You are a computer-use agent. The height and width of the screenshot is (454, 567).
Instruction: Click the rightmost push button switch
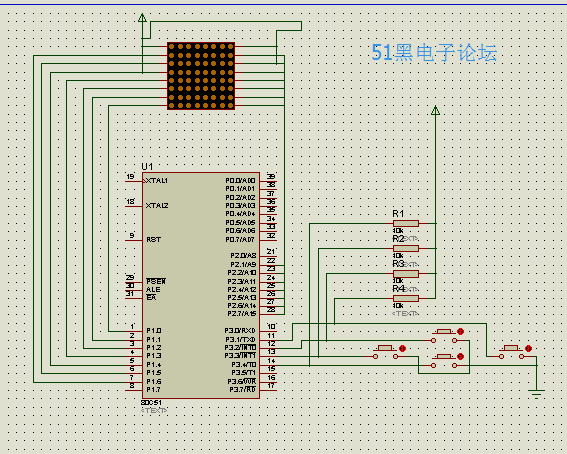coord(511,352)
